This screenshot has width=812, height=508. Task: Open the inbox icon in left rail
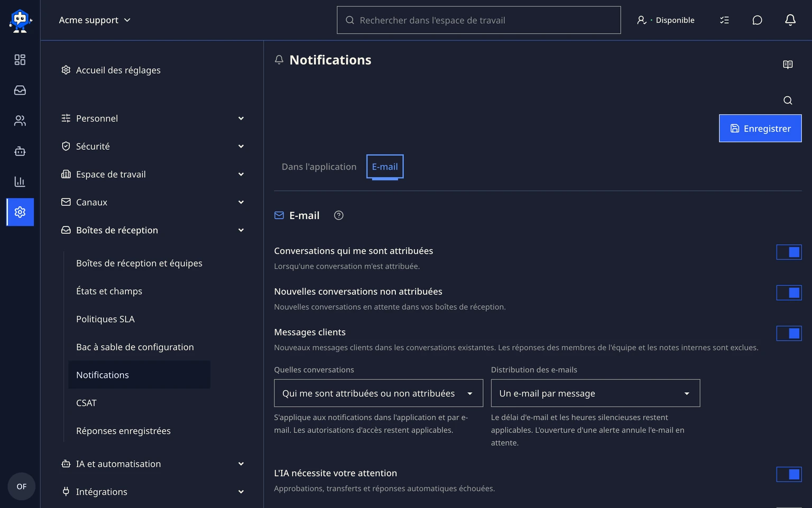point(20,90)
